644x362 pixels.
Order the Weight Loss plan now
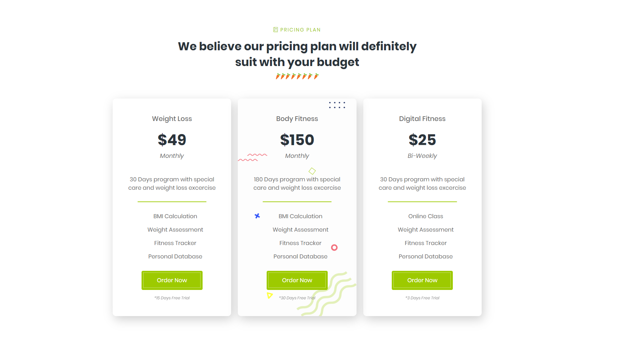(x=172, y=280)
